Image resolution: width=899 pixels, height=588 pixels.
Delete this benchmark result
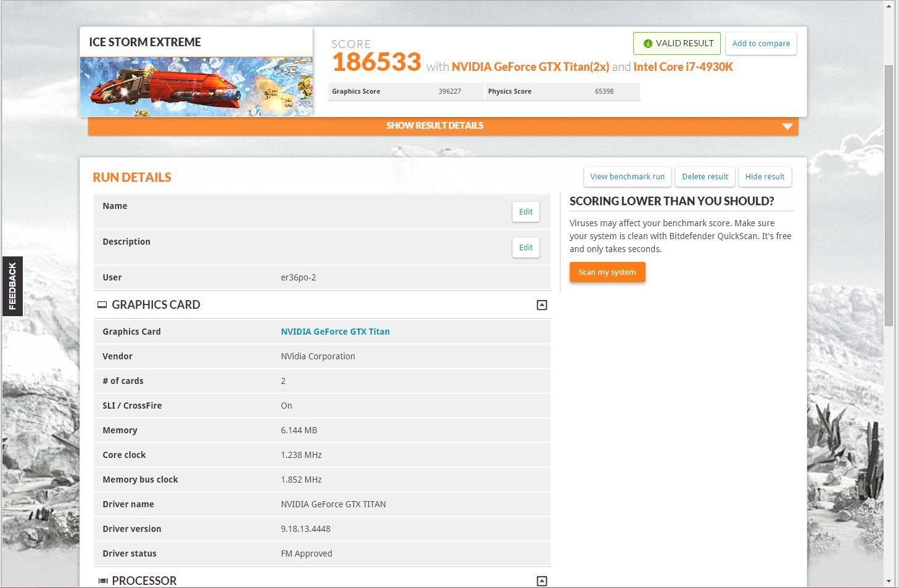[x=705, y=177]
